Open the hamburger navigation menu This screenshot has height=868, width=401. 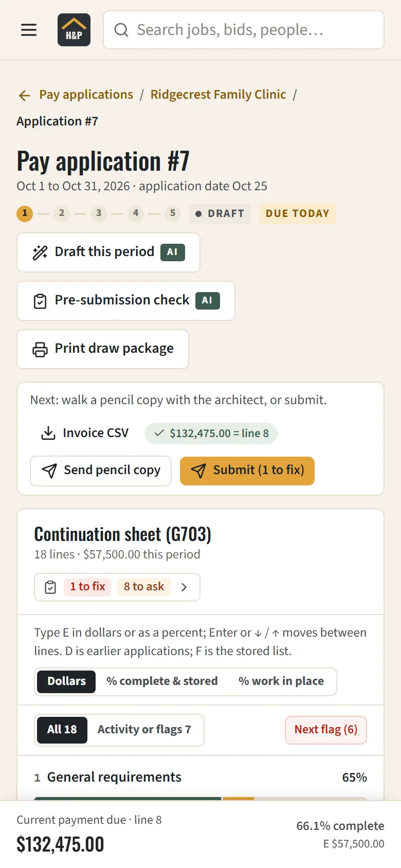coord(29,30)
